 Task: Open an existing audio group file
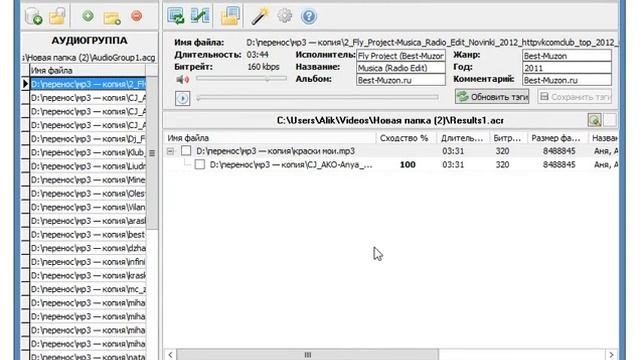point(57,16)
